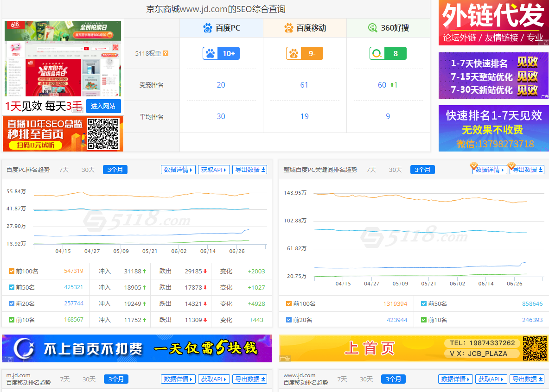The height and width of the screenshot is (392, 549).
Task: Open 获取API in 百度PC排名趋势 panel
Action: [214, 170]
